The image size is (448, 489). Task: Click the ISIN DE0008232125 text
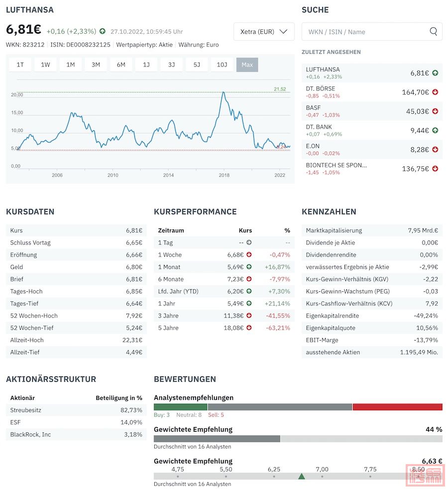81,45
